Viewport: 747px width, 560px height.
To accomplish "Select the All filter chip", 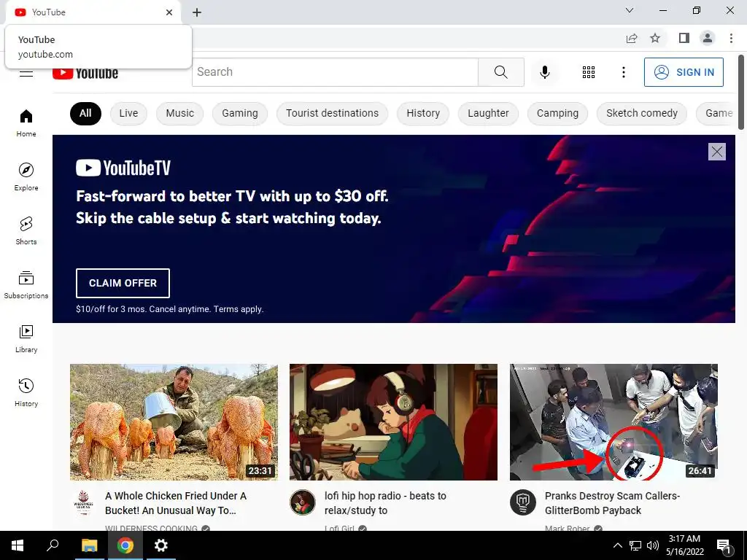I will 86,113.
